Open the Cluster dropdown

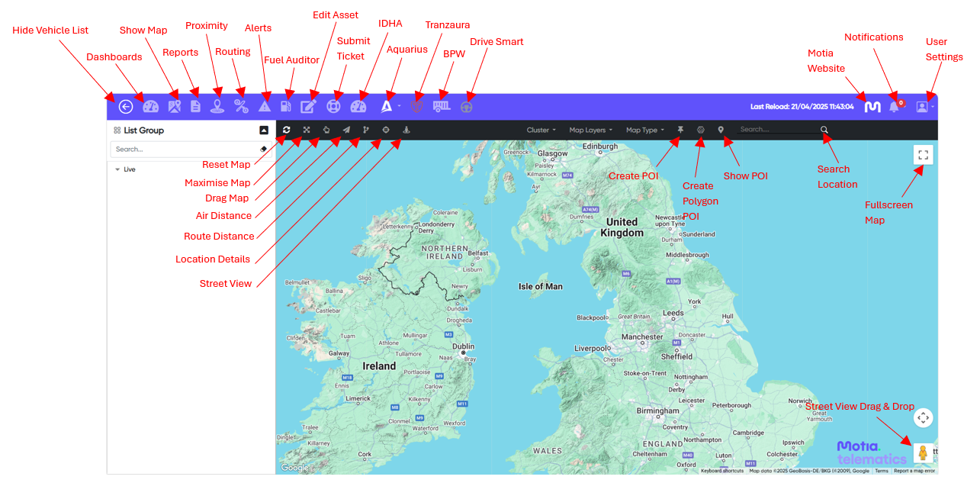click(540, 130)
